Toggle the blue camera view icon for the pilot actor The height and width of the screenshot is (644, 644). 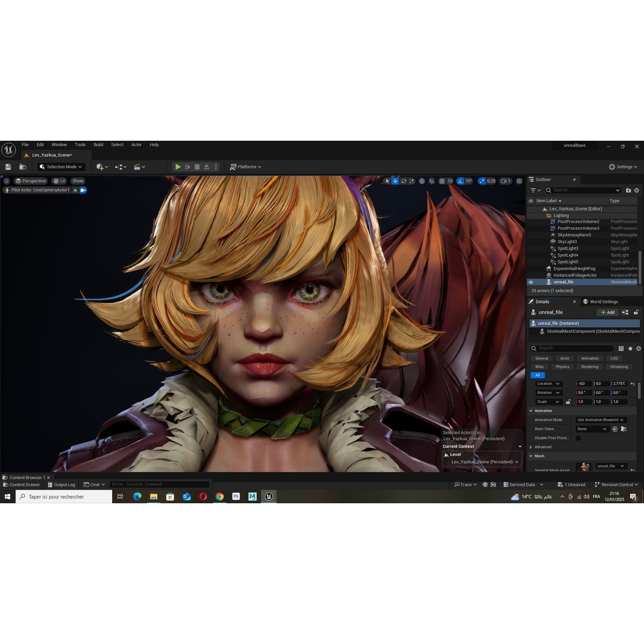83,190
